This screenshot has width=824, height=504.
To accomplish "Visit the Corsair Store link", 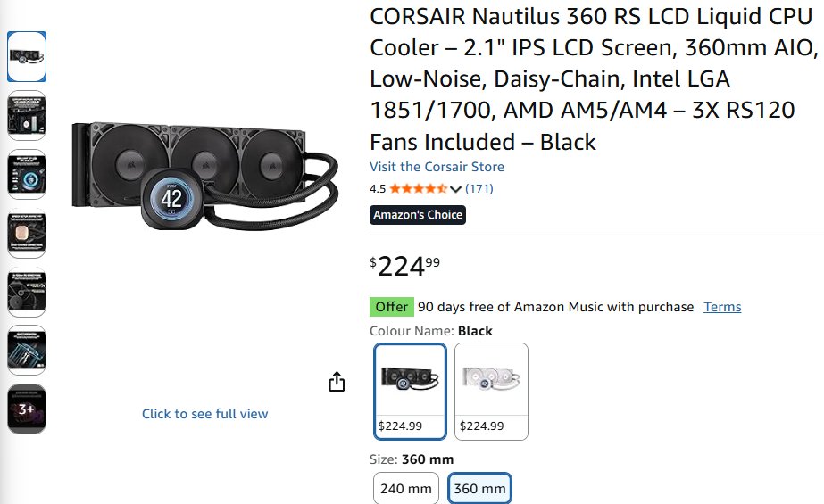I will pos(437,167).
